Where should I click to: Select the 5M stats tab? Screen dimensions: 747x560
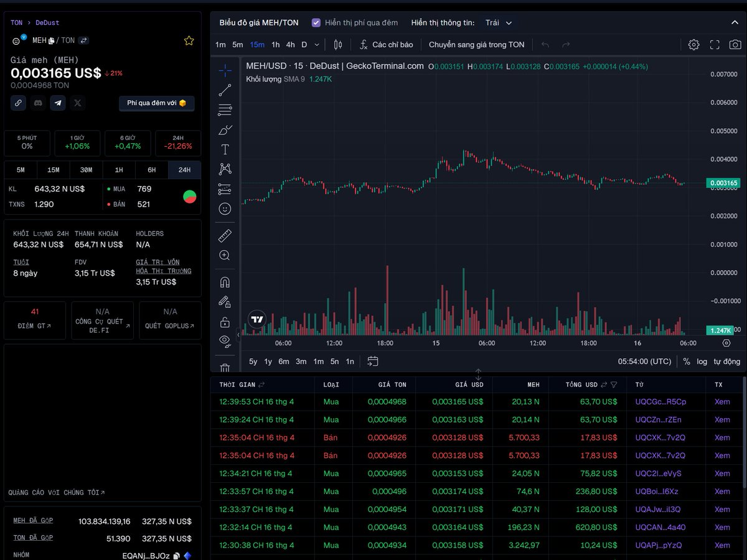tap(21, 170)
